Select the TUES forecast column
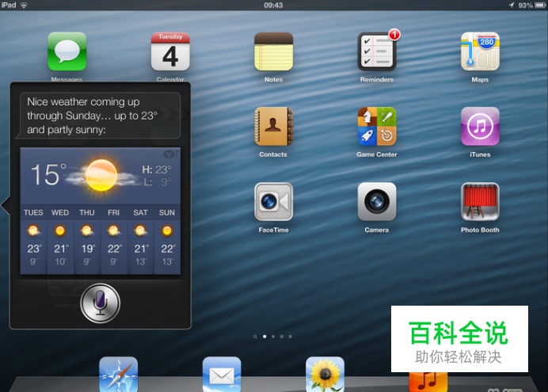This screenshot has height=392, width=548. pos(33,239)
